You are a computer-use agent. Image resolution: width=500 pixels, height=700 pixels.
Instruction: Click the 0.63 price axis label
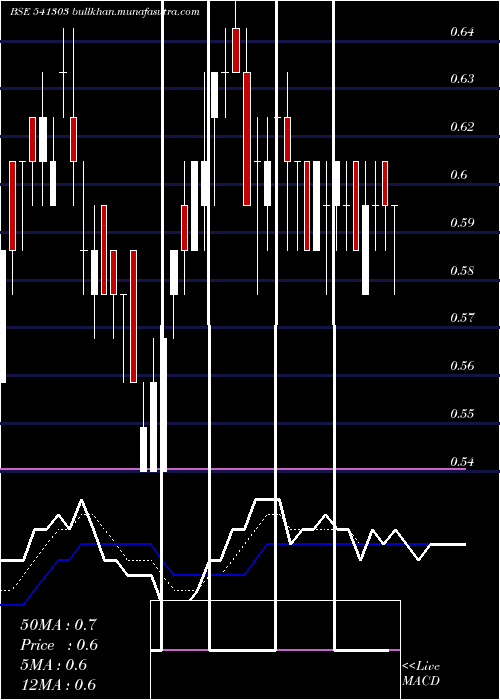tap(462, 79)
